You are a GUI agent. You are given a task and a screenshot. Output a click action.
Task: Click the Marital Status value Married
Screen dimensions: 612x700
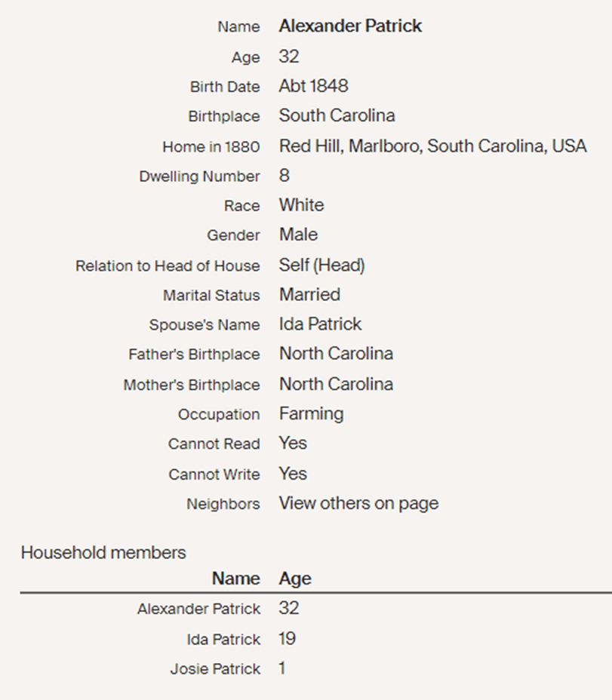point(309,294)
